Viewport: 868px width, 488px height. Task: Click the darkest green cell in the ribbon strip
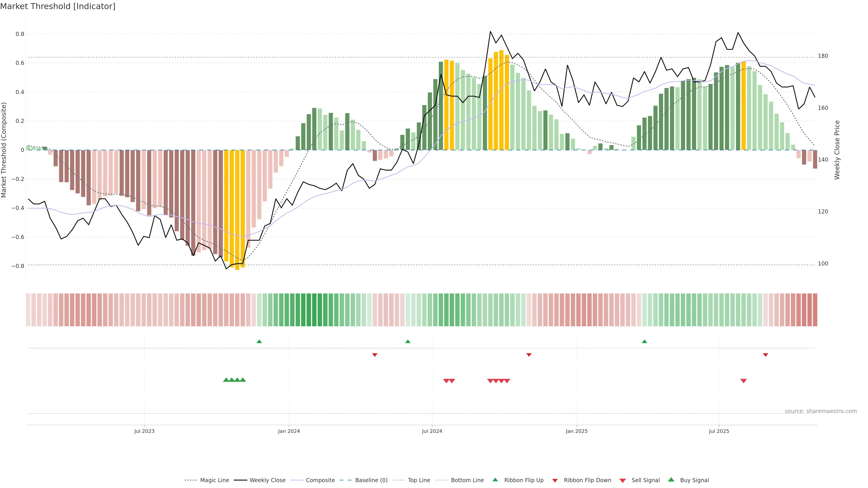(314, 310)
